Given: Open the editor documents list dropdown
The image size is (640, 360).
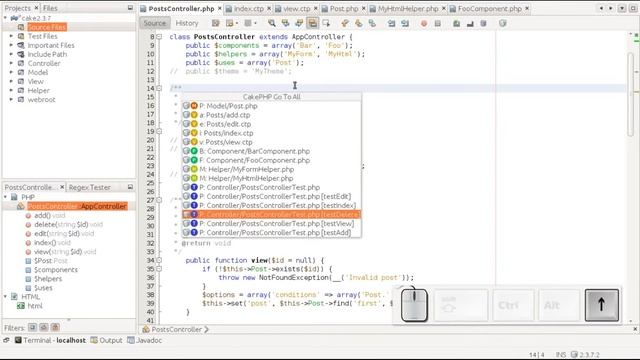Looking at the screenshot, I should click(x=622, y=8).
